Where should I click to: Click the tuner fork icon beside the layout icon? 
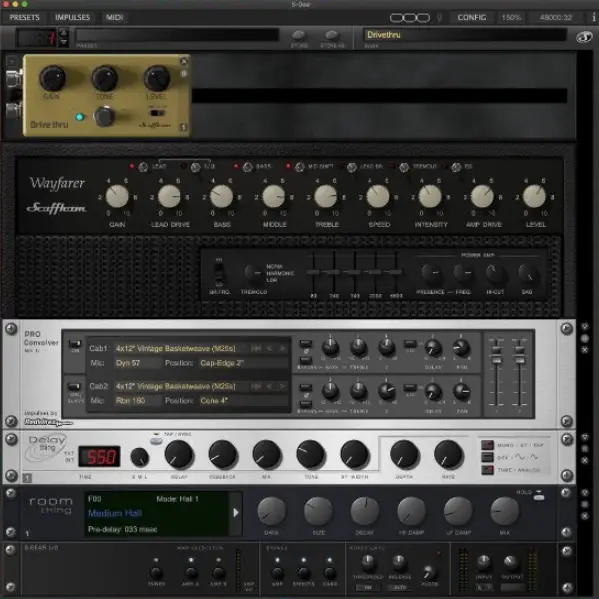point(439,18)
